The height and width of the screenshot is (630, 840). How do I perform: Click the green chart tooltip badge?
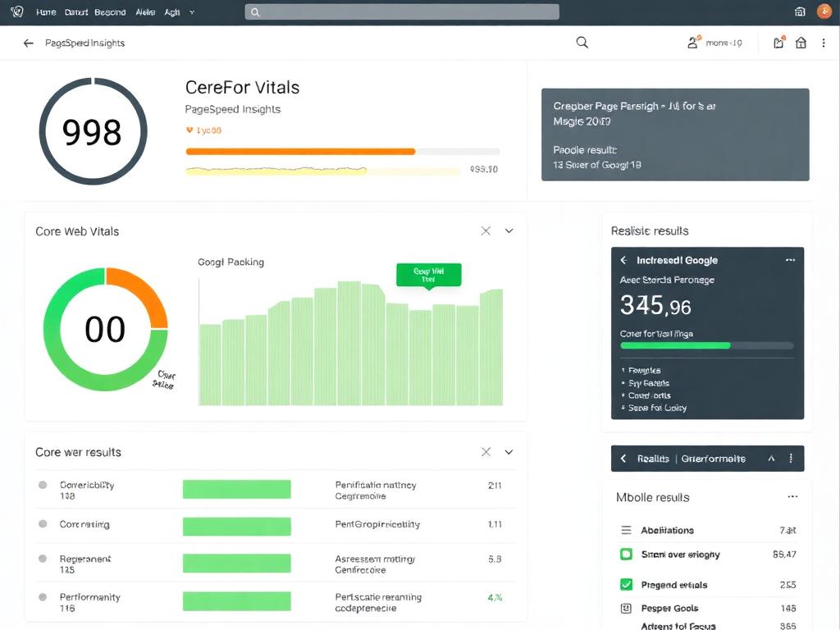[x=428, y=276]
